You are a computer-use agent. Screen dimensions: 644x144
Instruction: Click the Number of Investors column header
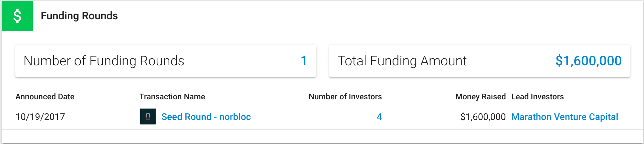[345, 97]
